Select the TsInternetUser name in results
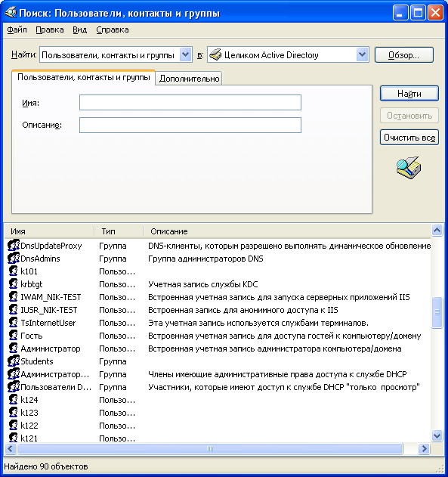The height and width of the screenshot is (477, 448). click(48, 323)
